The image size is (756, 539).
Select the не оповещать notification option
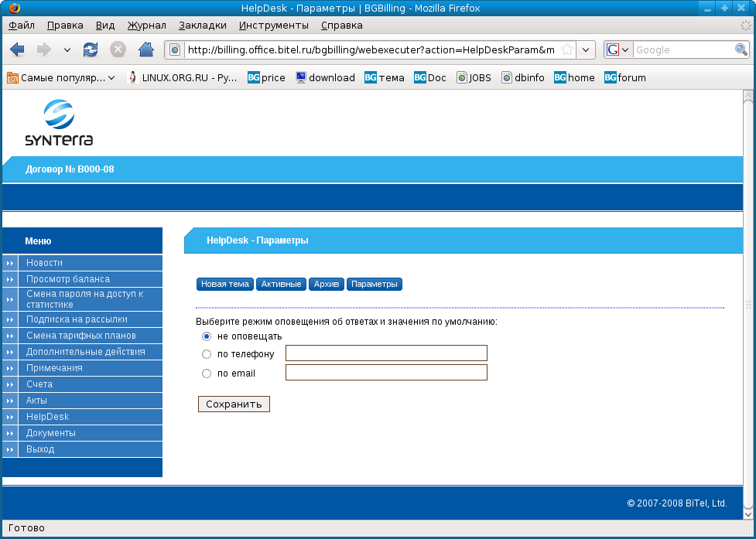pyautogui.click(x=207, y=336)
